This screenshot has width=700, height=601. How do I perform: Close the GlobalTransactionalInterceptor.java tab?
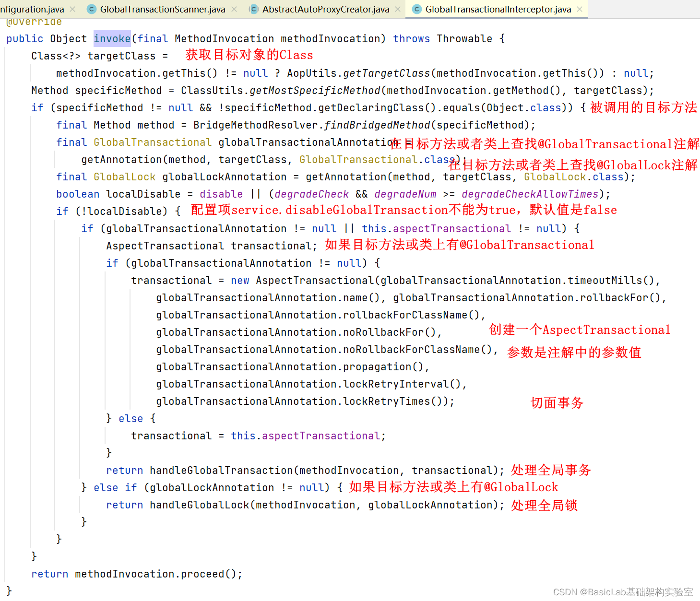pos(580,9)
